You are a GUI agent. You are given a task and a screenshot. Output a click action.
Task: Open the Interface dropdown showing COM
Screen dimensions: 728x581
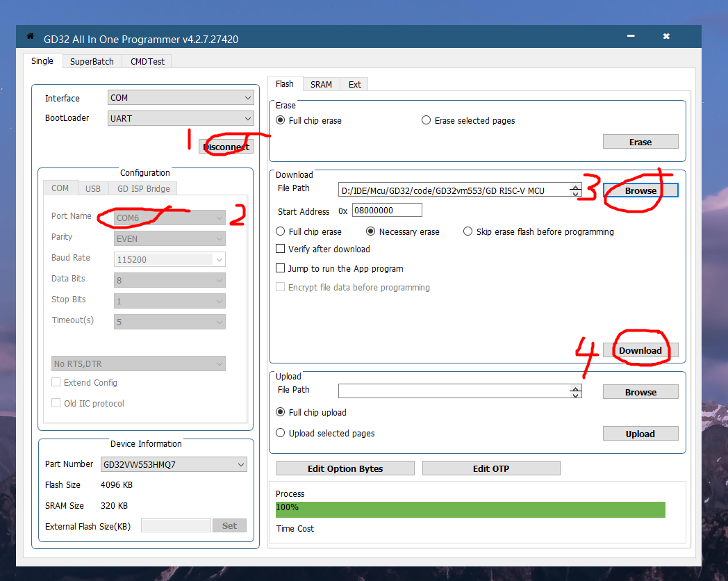(x=181, y=98)
